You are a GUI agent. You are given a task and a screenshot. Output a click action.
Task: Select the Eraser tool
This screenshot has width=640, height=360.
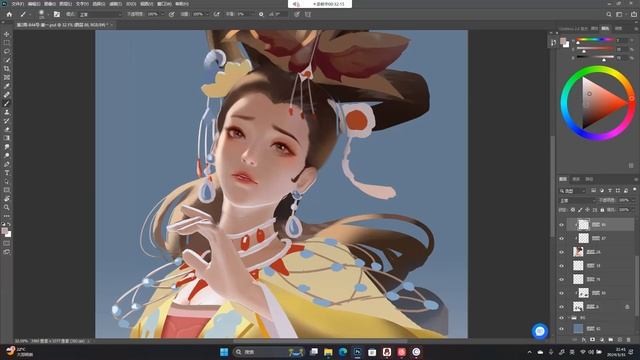pos(7,129)
